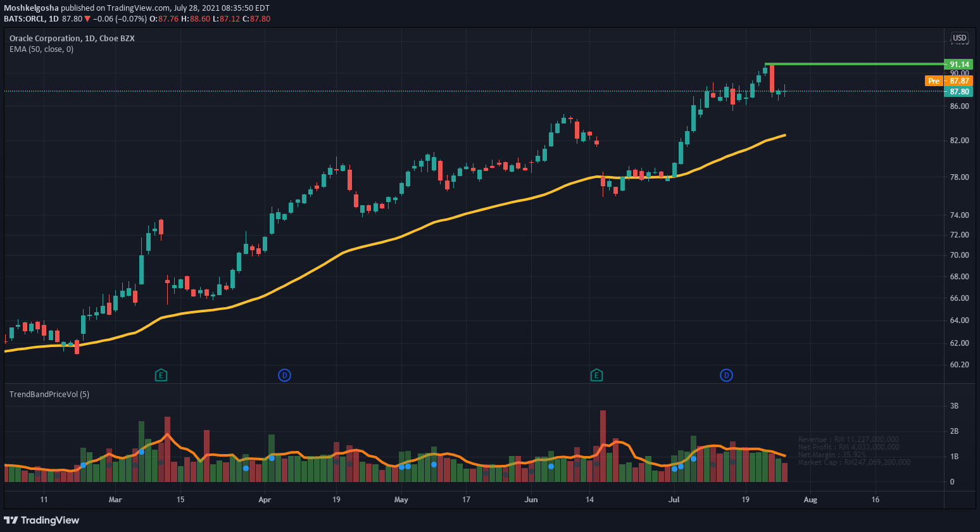Select the orange Pre 87.87 price label
The image size is (980, 532).
pyautogui.click(x=948, y=80)
